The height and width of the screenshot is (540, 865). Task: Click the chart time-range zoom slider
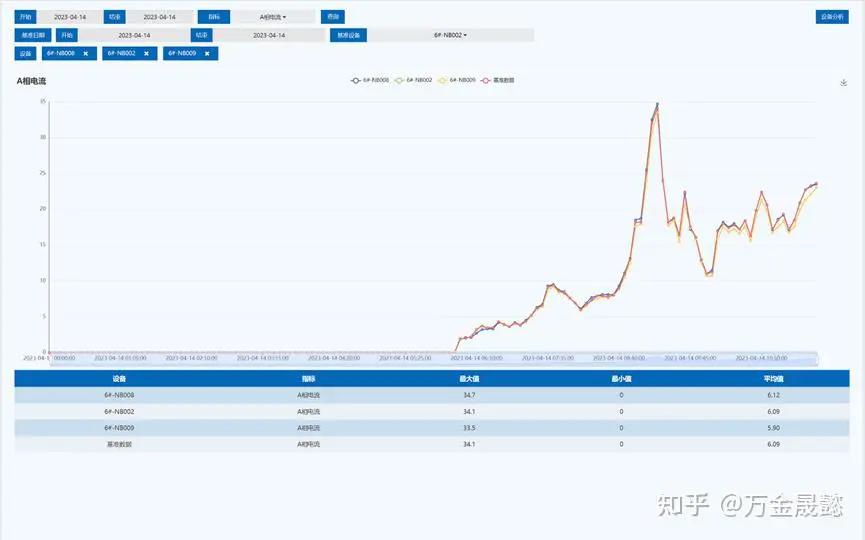[x=432, y=358]
